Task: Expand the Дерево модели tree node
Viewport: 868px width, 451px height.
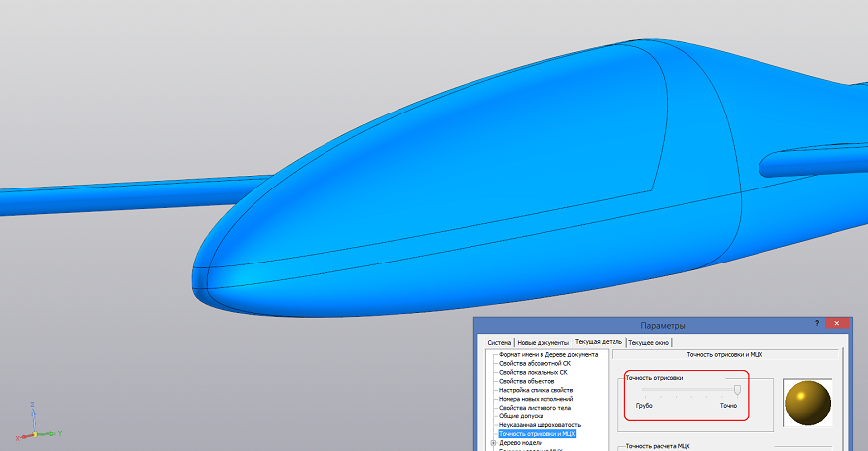Action: [492, 443]
